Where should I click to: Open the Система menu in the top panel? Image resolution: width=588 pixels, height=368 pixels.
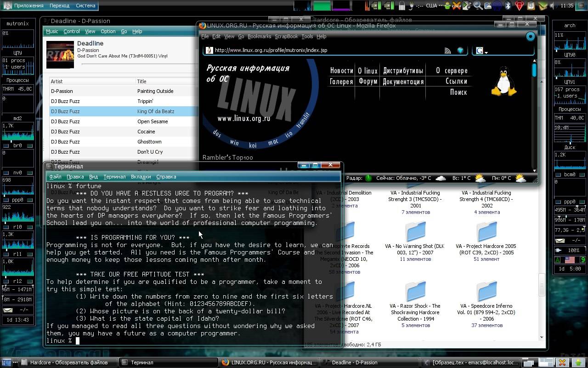(x=85, y=6)
